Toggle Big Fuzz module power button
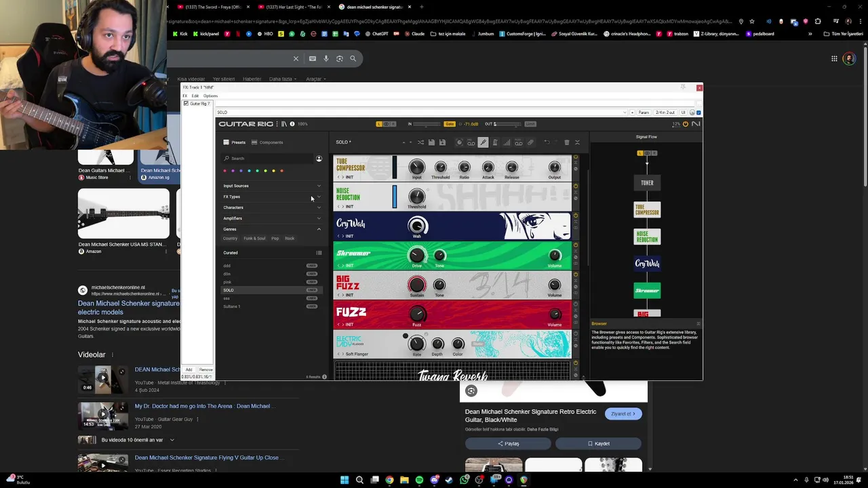 pos(576,274)
